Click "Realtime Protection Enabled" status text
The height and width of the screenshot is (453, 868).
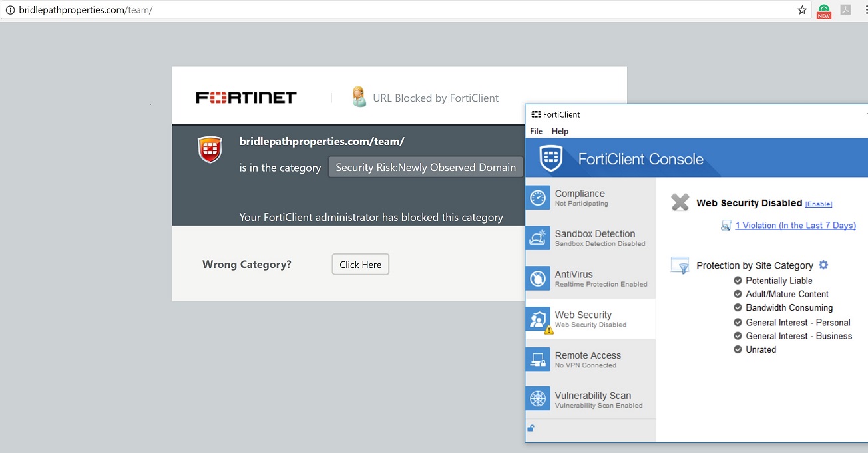click(601, 285)
